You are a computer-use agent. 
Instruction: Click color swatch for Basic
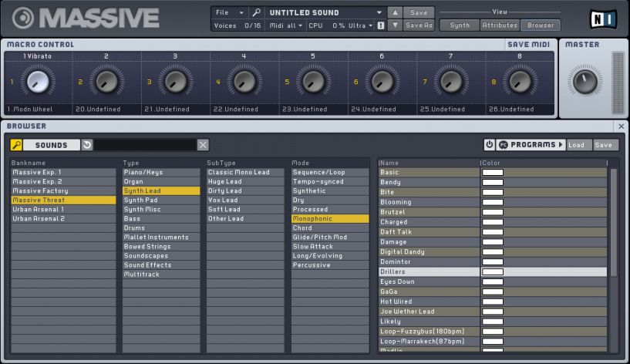coord(493,172)
